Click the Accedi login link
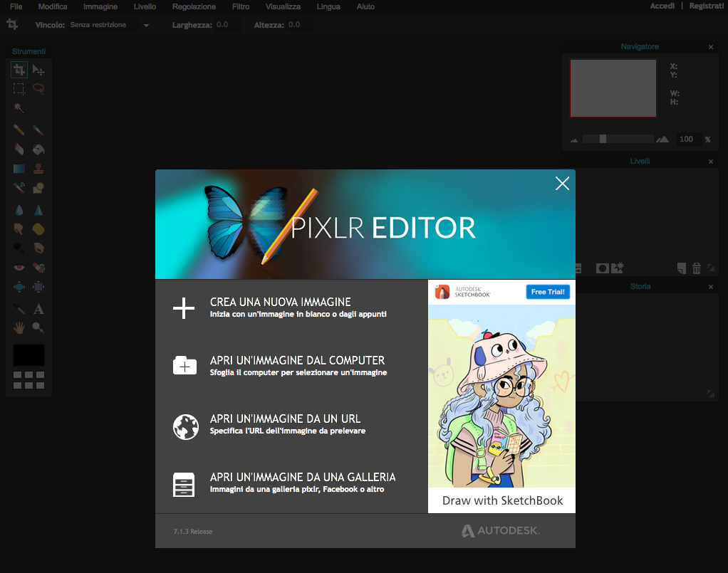This screenshot has height=573, width=728. click(662, 6)
